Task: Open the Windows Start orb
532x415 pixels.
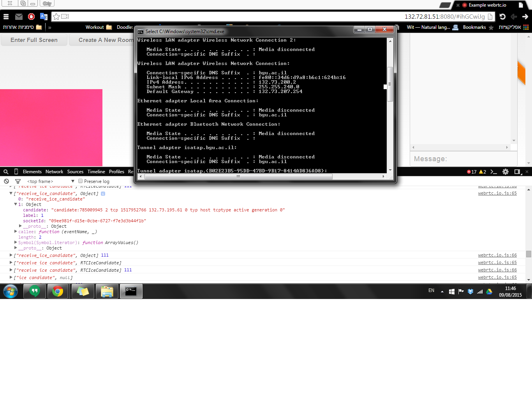Action: [11, 291]
